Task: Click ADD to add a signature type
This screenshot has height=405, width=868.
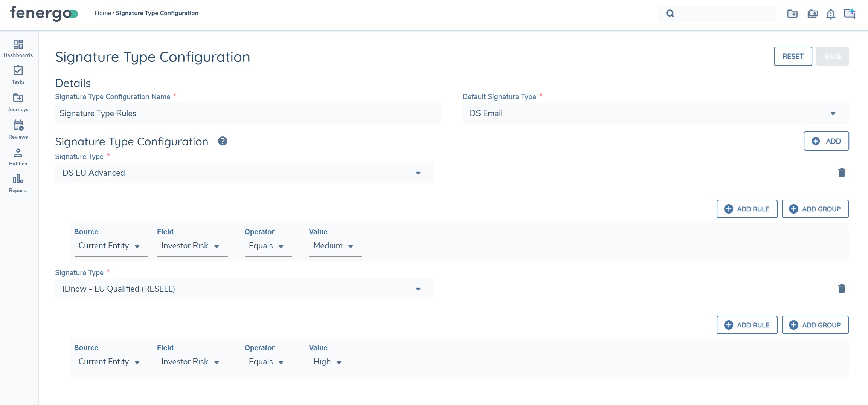Action: point(826,141)
